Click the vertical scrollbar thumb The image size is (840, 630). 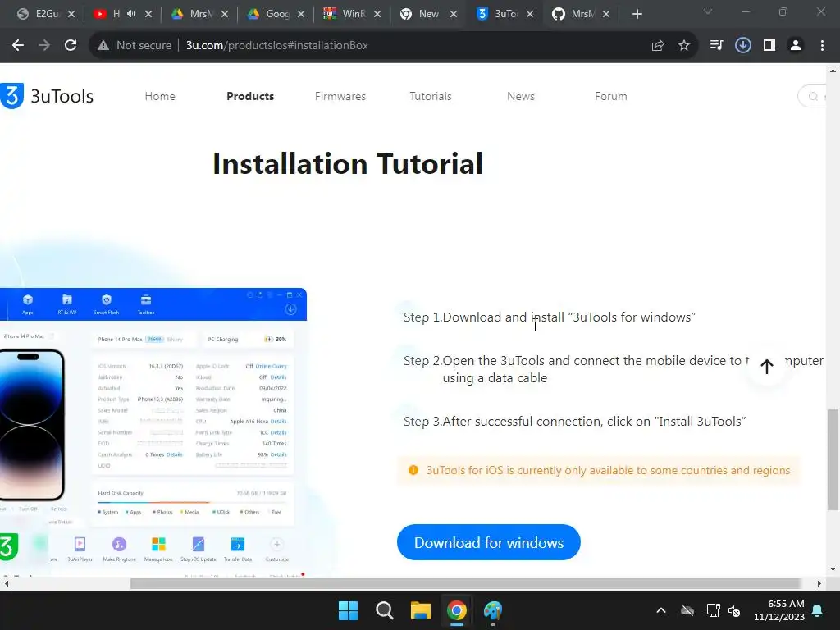click(833, 459)
